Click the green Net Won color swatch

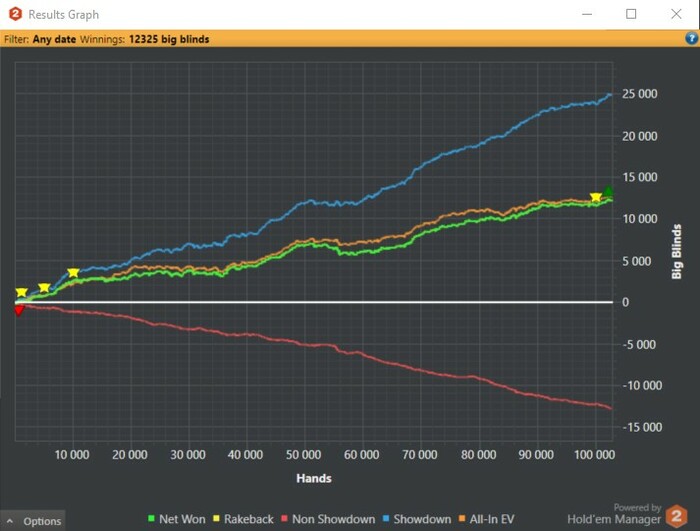pos(151,518)
